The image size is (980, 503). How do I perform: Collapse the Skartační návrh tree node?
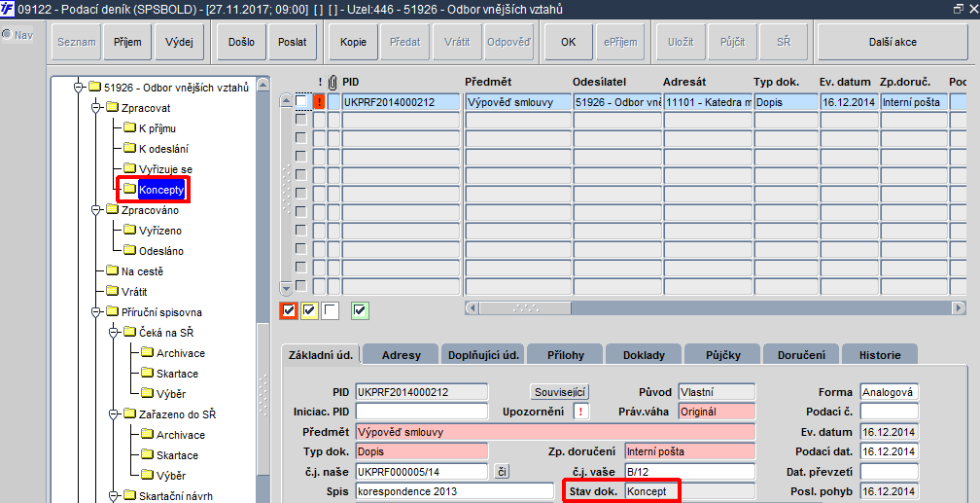pyautogui.click(x=113, y=496)
